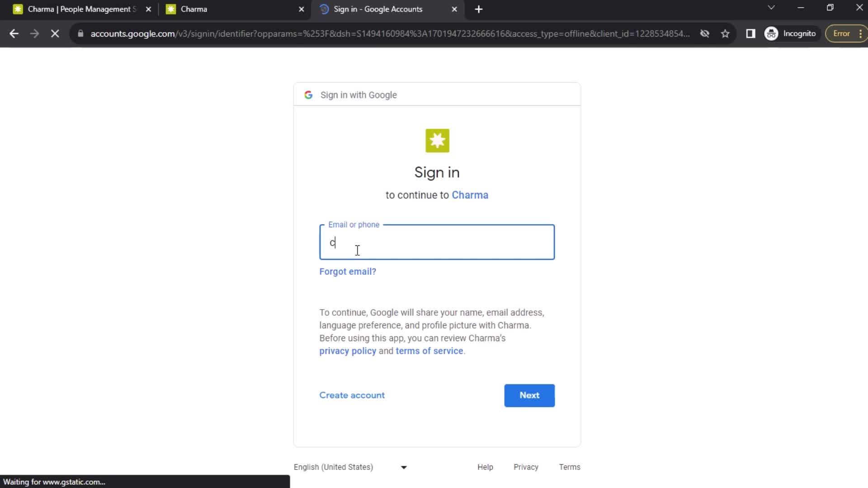868x488 pixels.
Task: Focus the Email or phone field
Action: click(437, 242)
